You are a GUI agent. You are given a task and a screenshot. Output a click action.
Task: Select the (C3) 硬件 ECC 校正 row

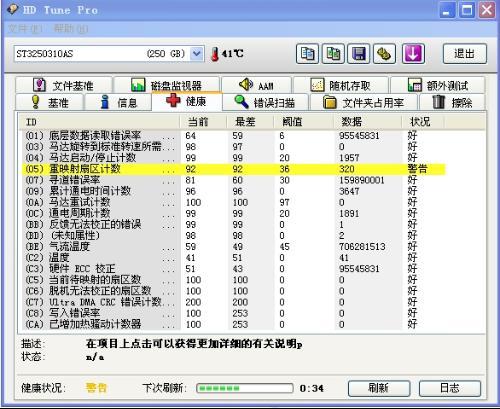tap(232, 269)
